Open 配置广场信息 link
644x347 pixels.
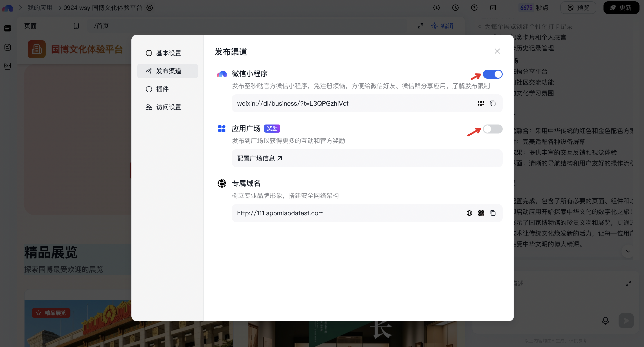(259, 158)
